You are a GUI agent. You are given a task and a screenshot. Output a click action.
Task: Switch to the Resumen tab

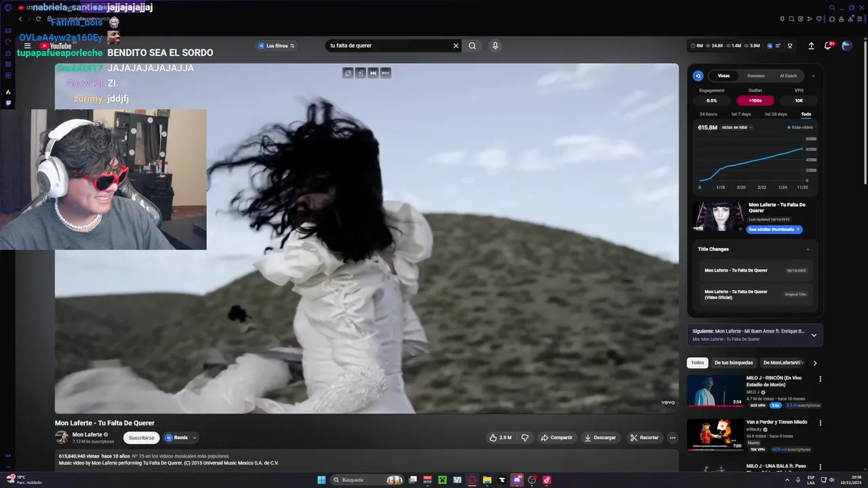755,76
